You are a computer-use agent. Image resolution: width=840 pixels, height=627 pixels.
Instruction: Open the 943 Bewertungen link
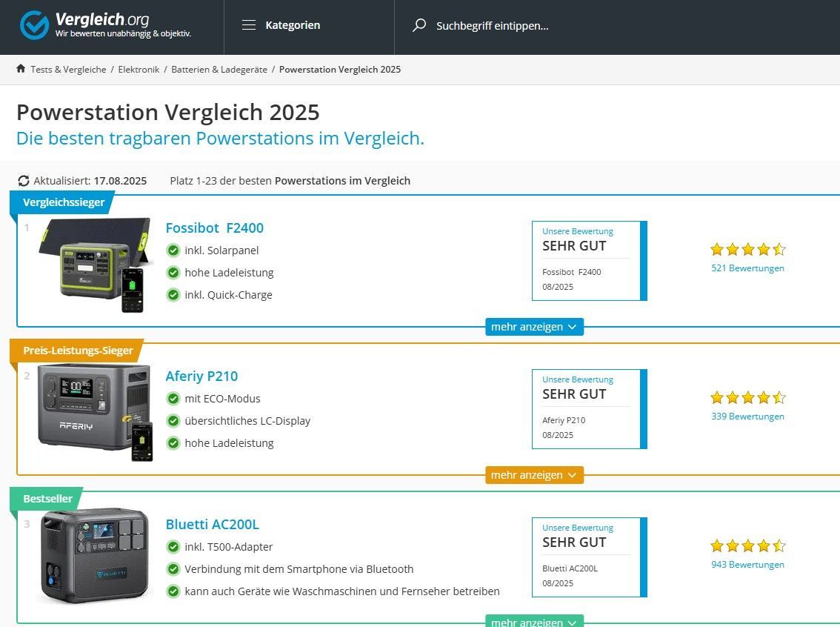coord(747,565)
